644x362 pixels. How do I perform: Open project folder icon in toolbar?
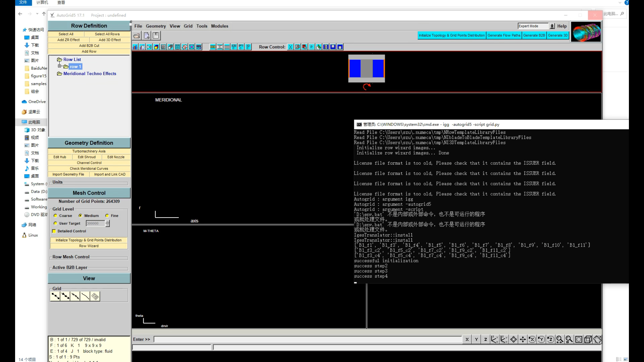(x=137, y=36)
